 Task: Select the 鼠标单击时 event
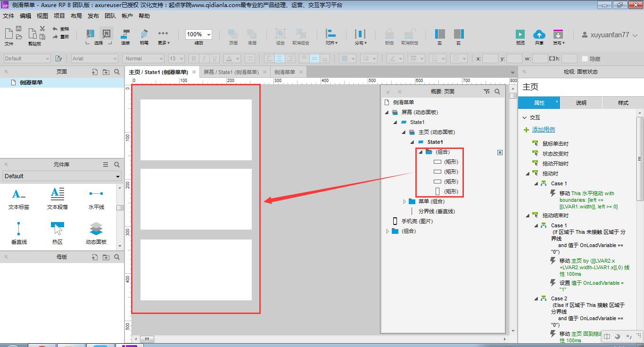pos(555,144)
